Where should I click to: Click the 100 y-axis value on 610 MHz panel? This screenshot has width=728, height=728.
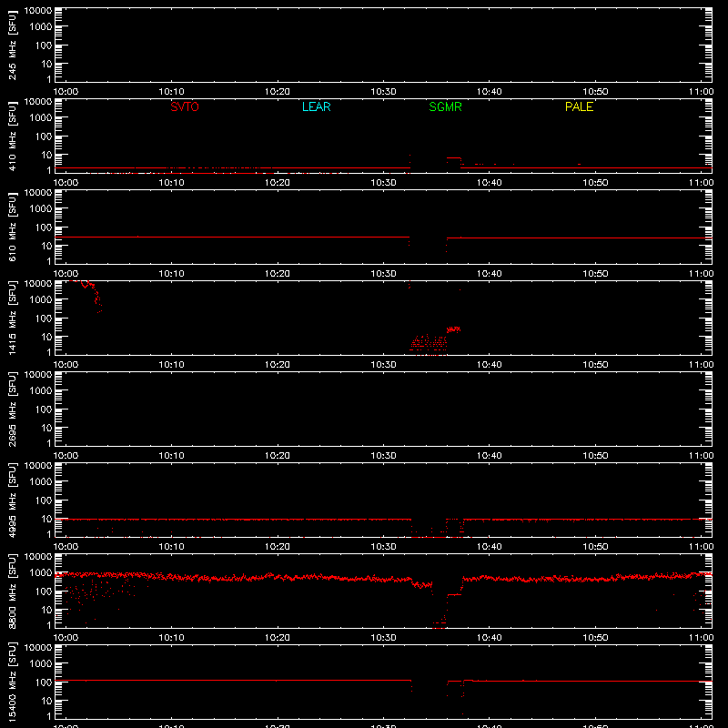click(x=45, y=227)
